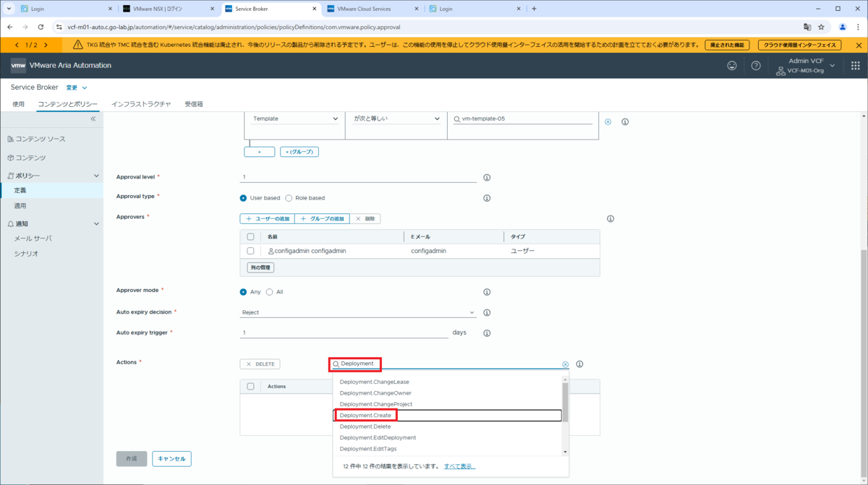Show info icon for Approvers
The image size is (868, 485).
point(610,218)
